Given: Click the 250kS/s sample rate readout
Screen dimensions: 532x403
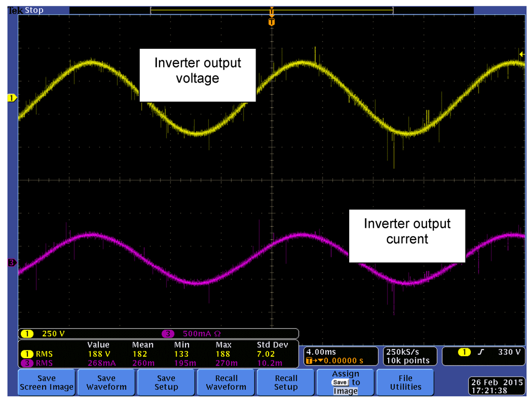Looking at the screenshot, I should pyautogui.click(x=403, y=352).
